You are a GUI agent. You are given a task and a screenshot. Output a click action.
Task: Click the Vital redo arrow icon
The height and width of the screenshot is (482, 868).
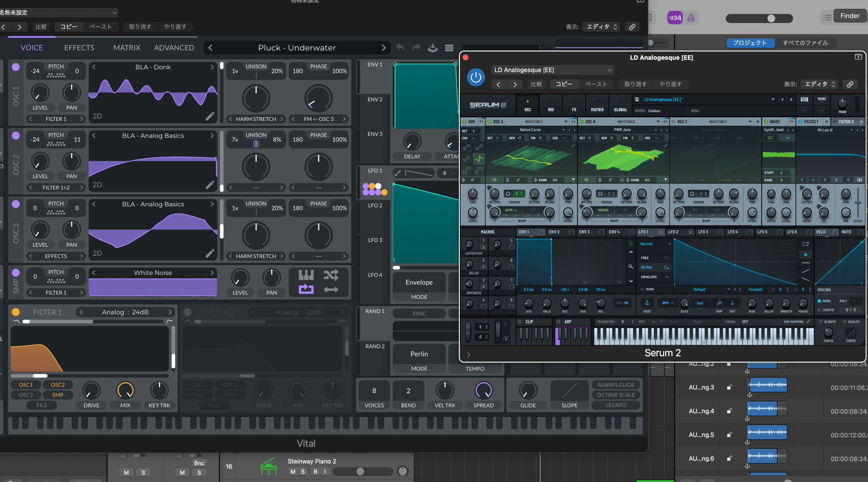coord(416,48)
